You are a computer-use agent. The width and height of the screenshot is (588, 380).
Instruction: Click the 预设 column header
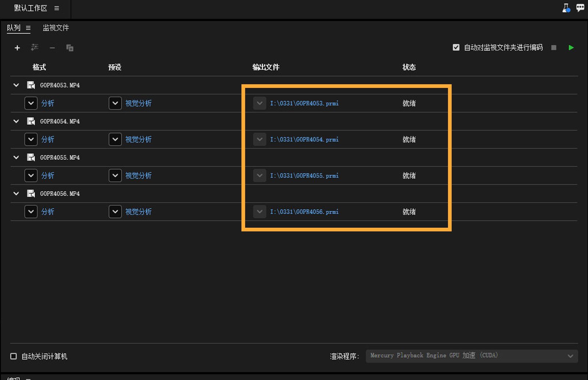pos(115,67)
